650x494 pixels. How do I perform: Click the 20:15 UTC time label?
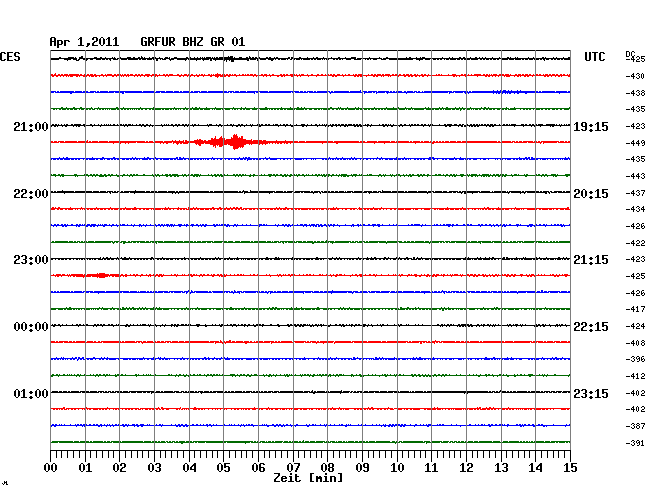coord(591,194)
